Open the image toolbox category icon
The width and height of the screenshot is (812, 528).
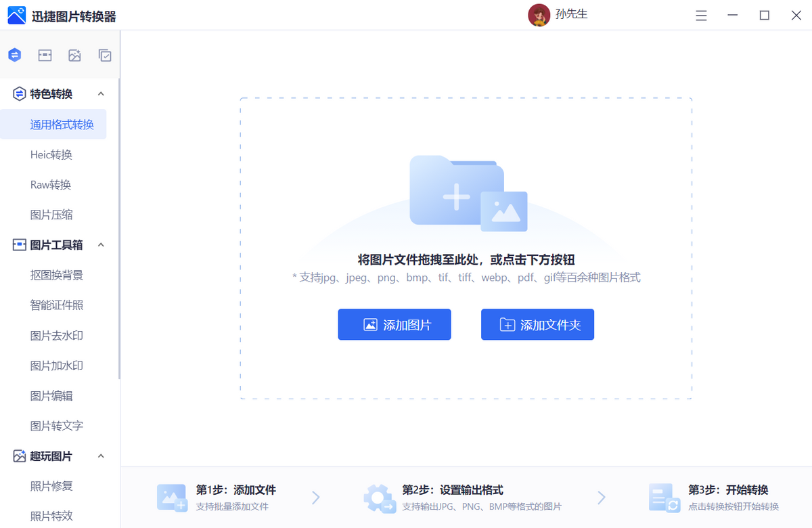point(44,55)
